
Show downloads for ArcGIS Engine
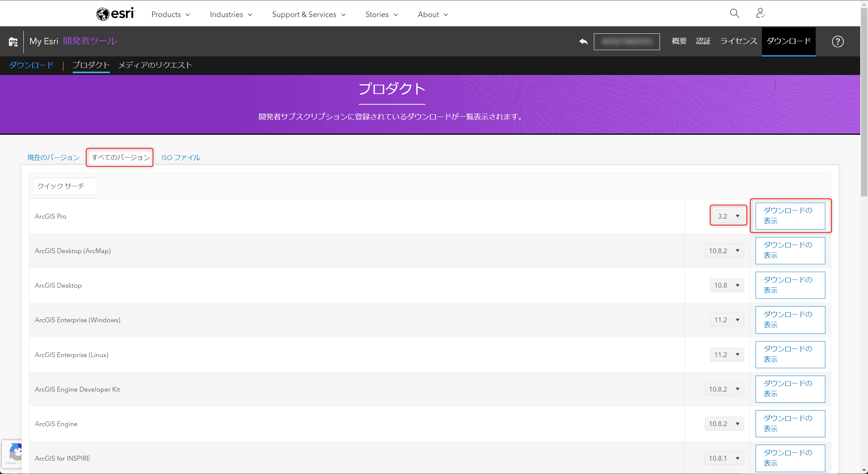(x=790, y=424)
